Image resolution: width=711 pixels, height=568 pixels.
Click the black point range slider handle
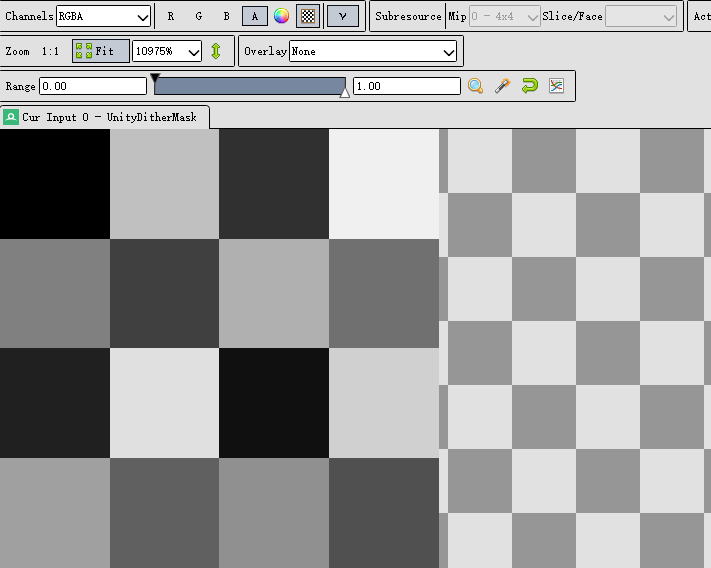pos(155,78)
